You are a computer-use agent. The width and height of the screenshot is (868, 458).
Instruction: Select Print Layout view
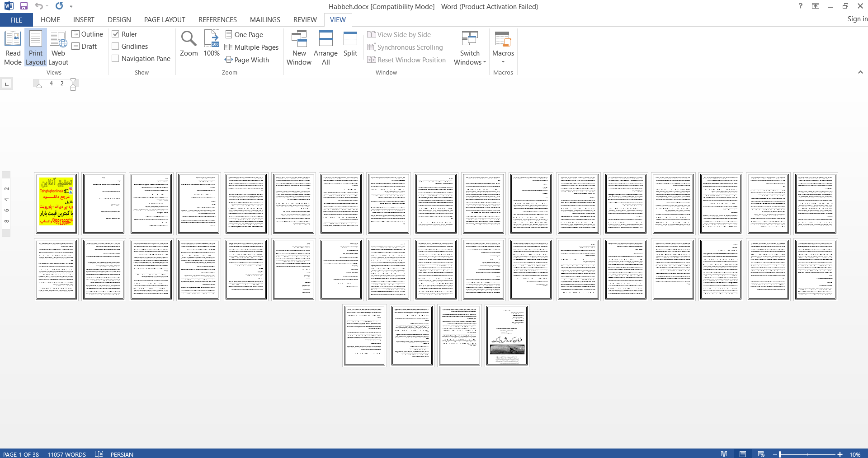[36, 48]
